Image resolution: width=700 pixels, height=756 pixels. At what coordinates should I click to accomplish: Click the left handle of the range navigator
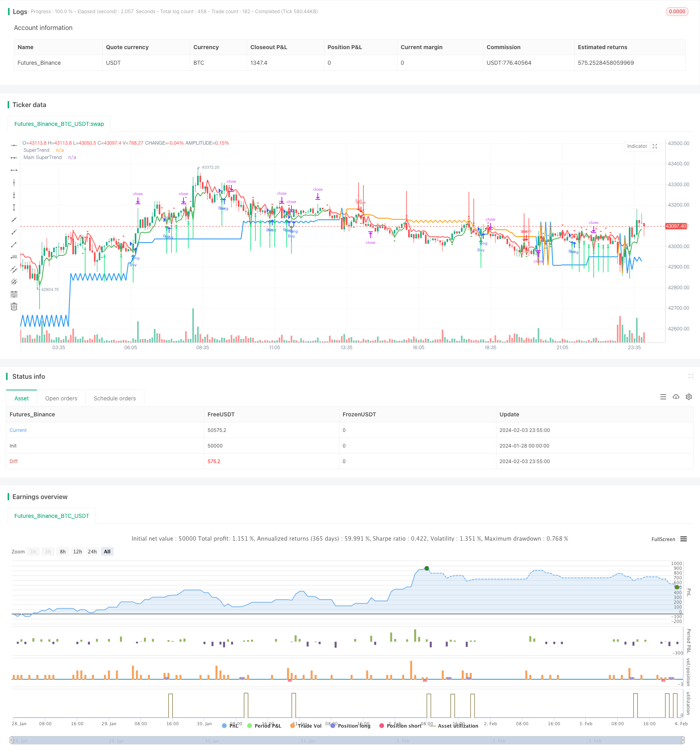click(x=12, y=740)
